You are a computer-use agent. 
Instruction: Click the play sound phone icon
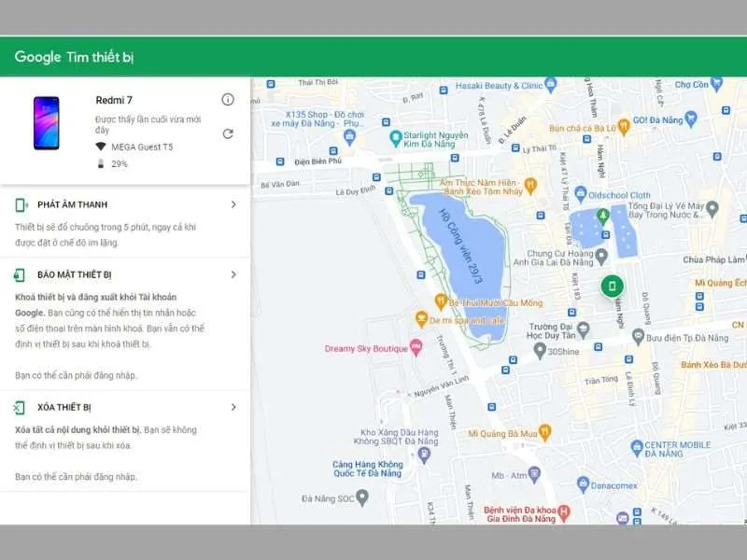point(21,204)
